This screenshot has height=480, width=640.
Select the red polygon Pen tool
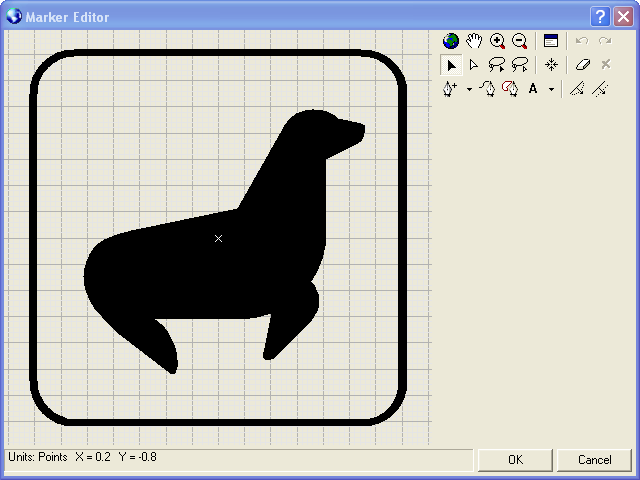(x=510, y=89)
